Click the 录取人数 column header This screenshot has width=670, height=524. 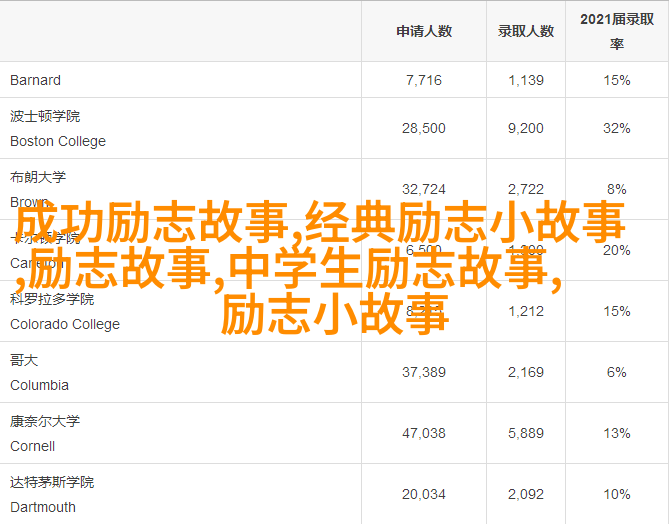(x=526, y=31)
